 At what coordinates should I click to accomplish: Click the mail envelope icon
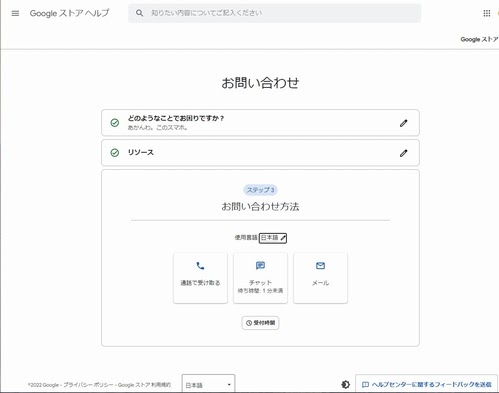[320, 266]
